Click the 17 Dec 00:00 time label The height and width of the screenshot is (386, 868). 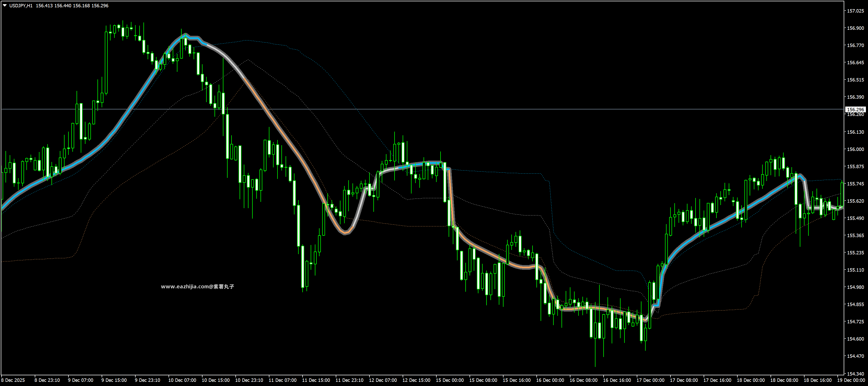tap(650, 380)
